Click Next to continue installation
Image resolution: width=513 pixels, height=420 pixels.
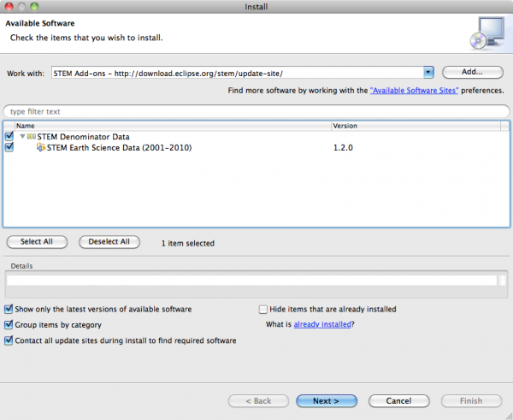[327, 400]
